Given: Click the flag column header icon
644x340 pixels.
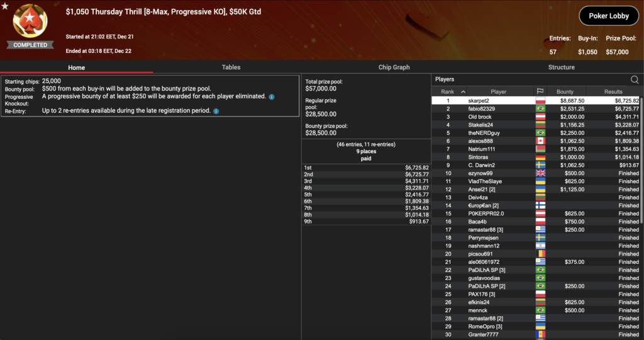Looking at the screenshot, I should point(540,92).
